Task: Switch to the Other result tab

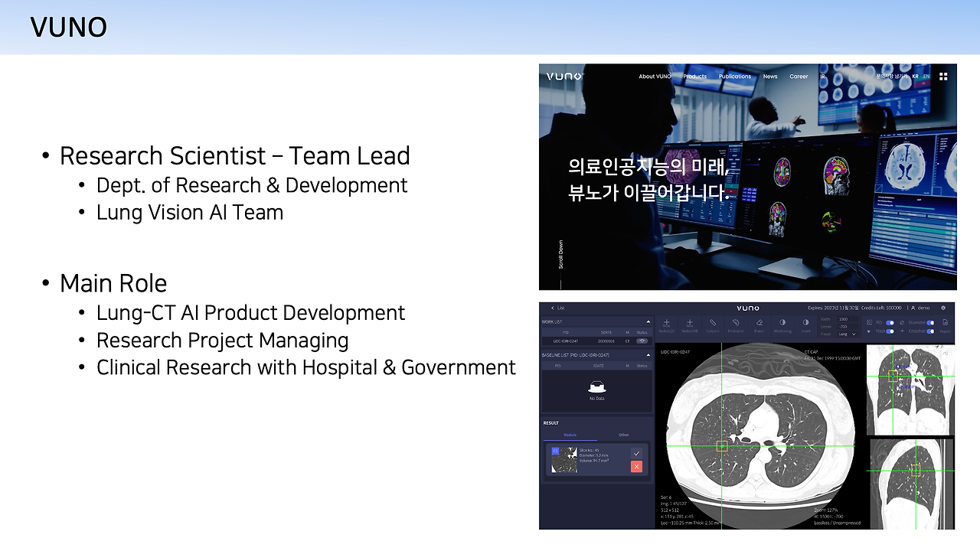Action: [624, 435]
